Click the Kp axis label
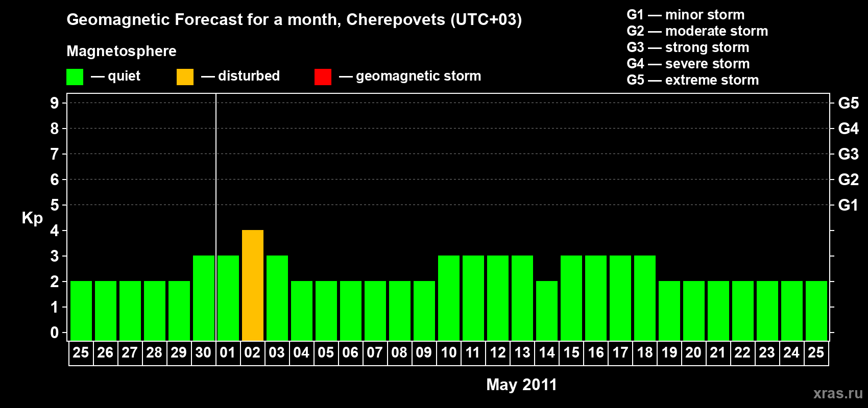This screenshot has width=868, height=408. 32,218
